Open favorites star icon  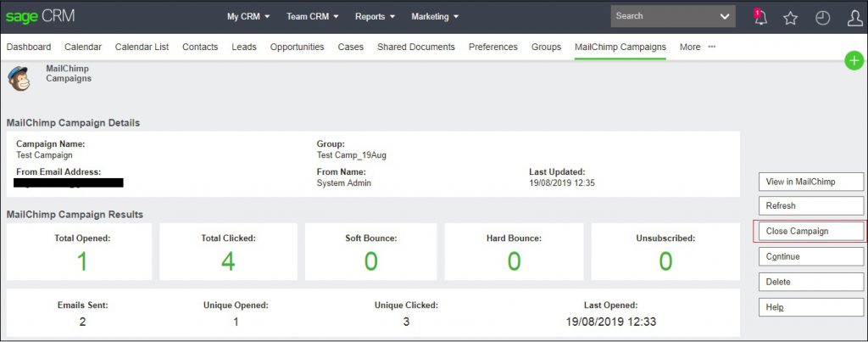[x=791, y=19]
